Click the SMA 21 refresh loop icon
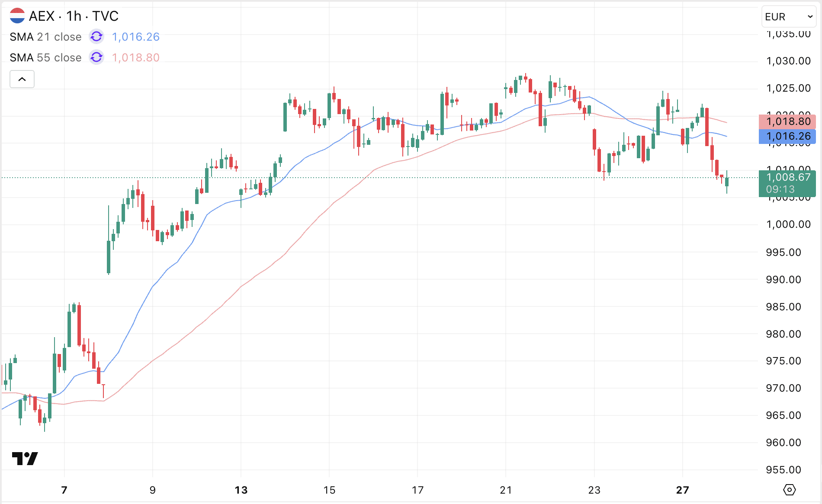Viewport: 822px width, 504px height. click(96, 37)
